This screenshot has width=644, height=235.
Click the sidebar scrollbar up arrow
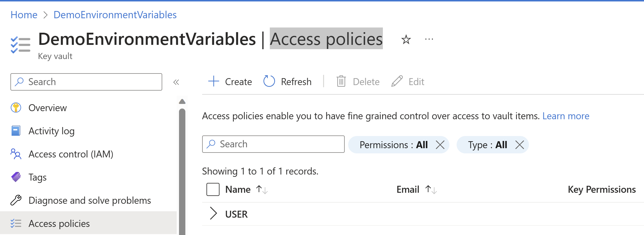click(182, 102)
